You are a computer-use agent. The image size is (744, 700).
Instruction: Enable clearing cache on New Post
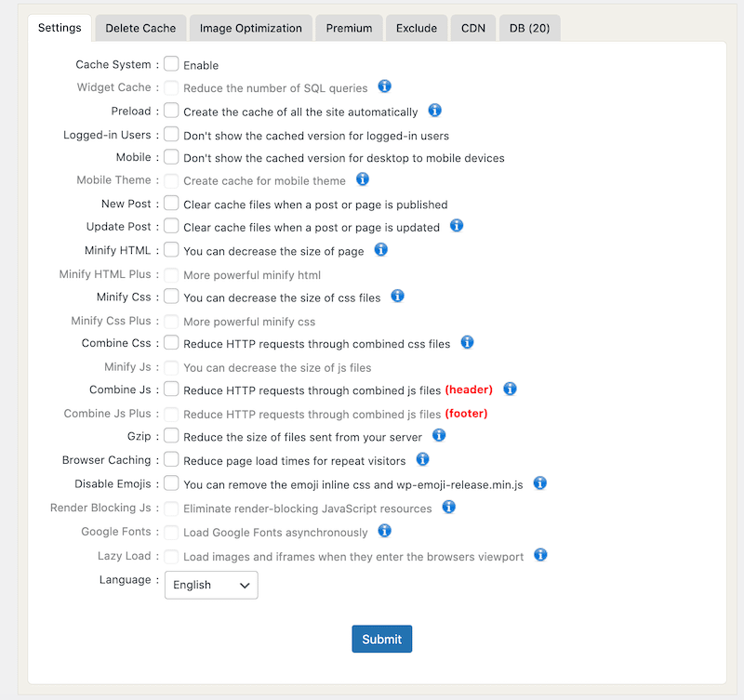(x=171, y=204)
